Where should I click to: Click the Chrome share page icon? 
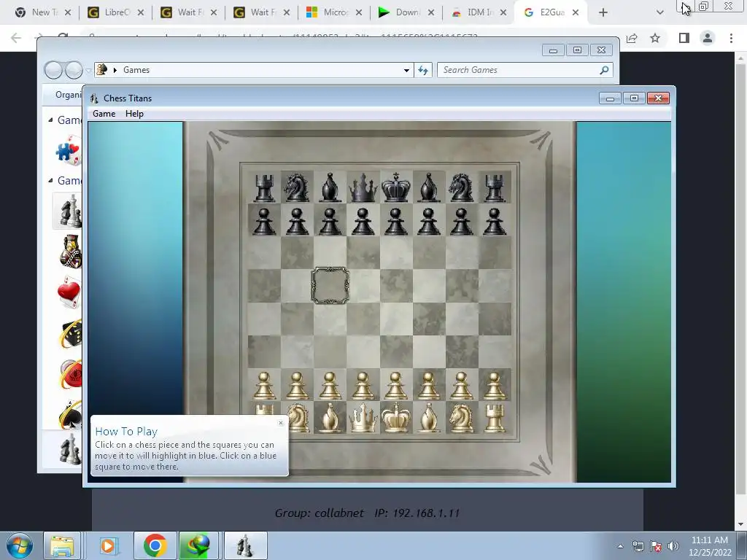(632, 38)
